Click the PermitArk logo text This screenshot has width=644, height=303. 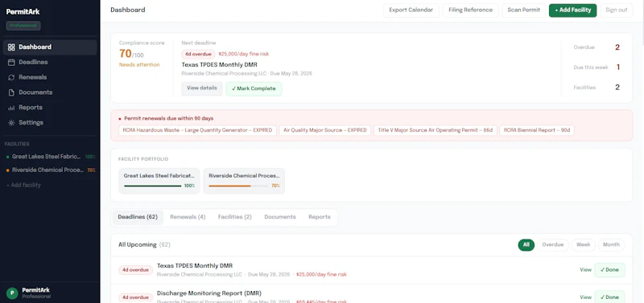click(x=23, y=12)
